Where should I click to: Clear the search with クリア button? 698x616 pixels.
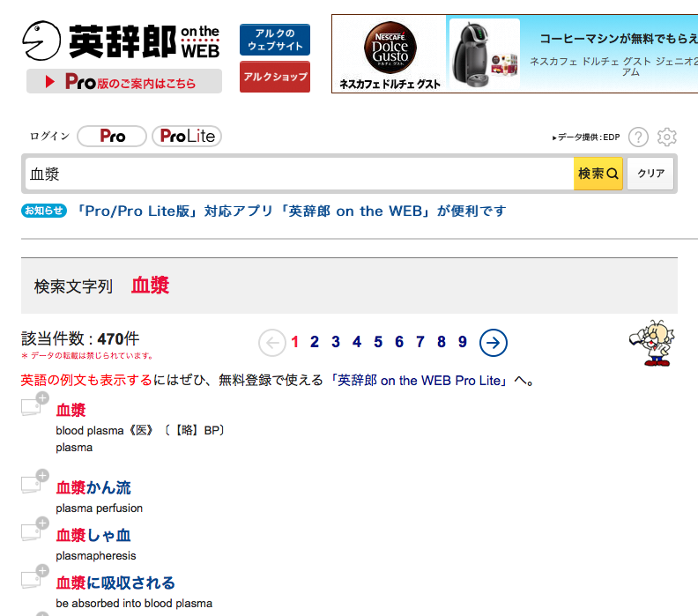pos(650,174)
